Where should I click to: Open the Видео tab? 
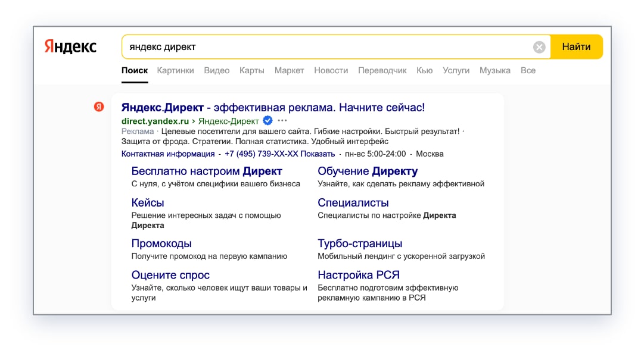pyautogui.click(x=216, y=70)
